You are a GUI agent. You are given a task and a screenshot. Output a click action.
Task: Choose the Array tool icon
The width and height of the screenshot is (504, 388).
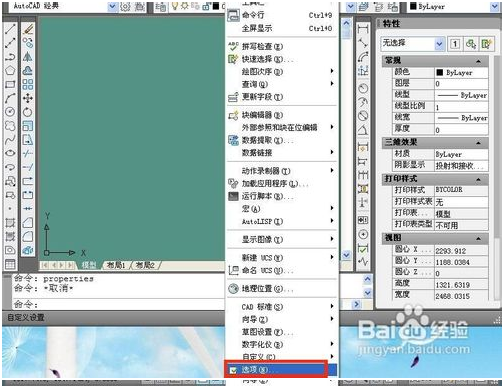(x=28, y=84)
